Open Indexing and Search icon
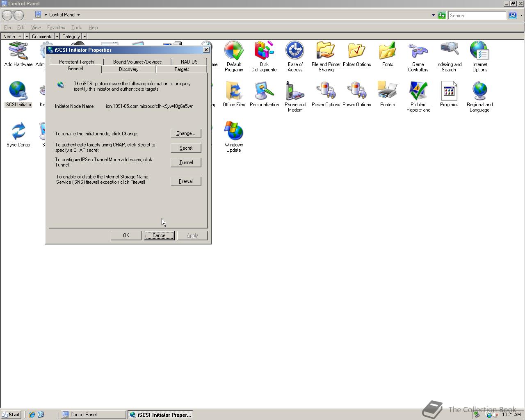This screenshot has width=525, height=420. pyautogui.click(x=449, y=57)
